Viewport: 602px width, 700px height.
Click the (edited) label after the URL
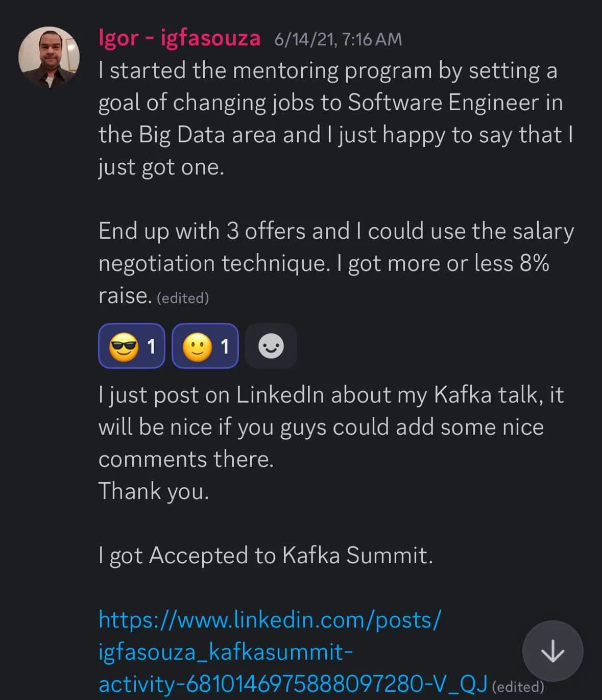(x=518, y=687)
